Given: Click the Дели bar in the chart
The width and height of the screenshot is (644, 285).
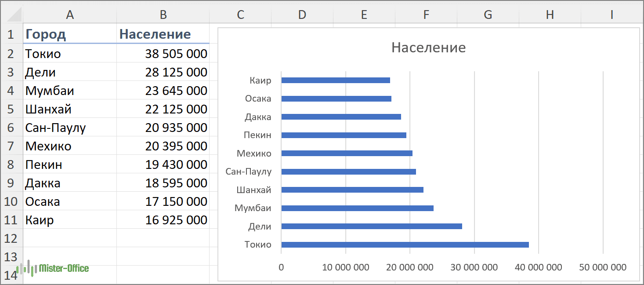Looking at the screenshot, I should 372,226.
